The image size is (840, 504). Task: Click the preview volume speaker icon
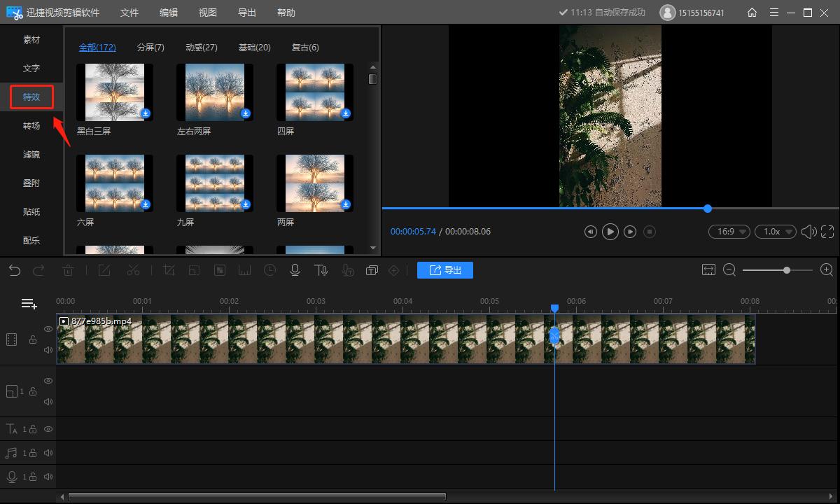(x=808, y=232)
